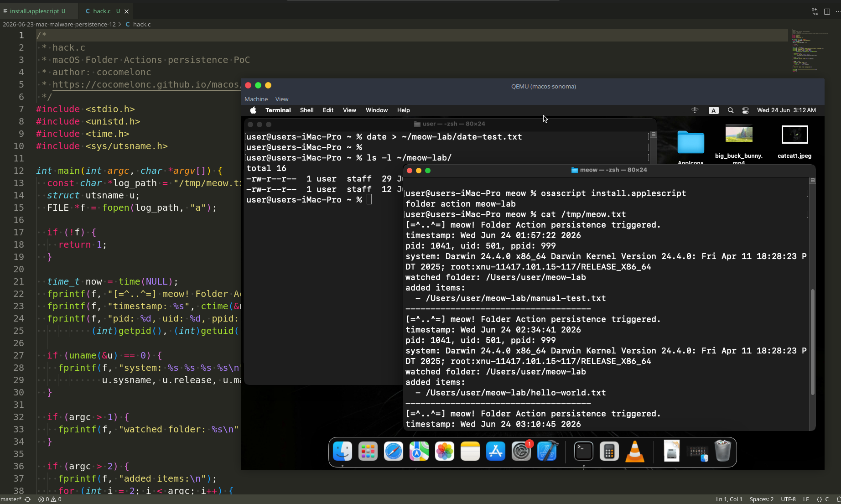This screenshot has width=841, height=504.
Task: Click the code minimap overview
Action: 810,51
